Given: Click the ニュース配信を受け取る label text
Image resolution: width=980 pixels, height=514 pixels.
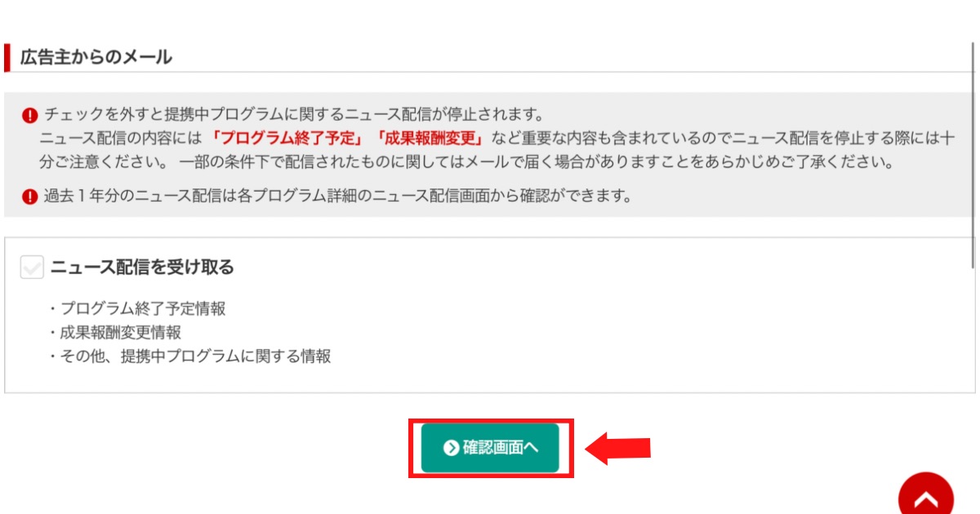Looking at the screenshot, I should pos(142,267).
